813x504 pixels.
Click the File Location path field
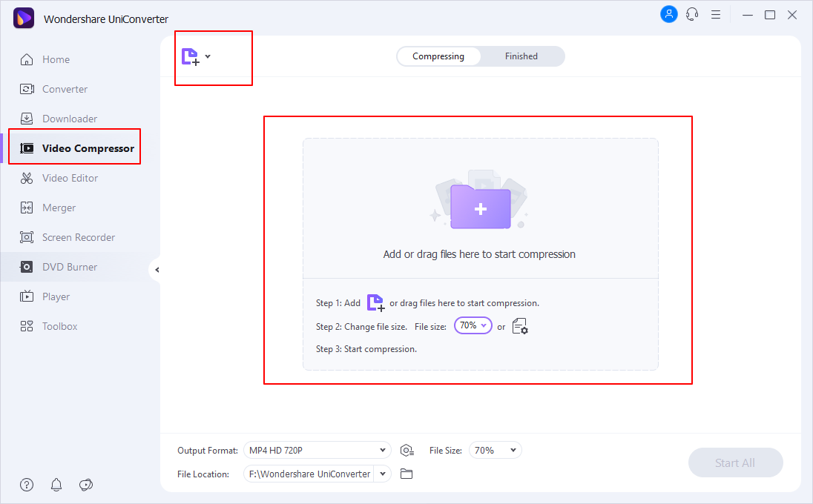[309, 474]
